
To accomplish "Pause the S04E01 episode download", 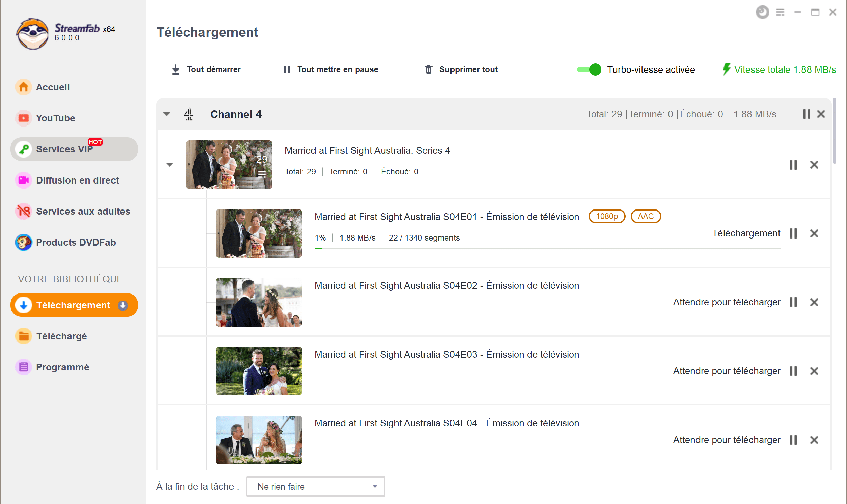I will pos(793,233).
